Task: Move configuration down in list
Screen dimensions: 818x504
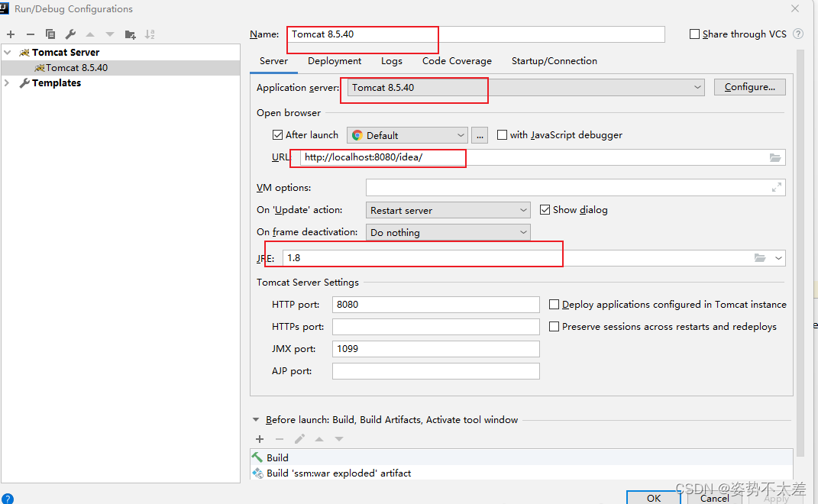Action: point(109,34)
